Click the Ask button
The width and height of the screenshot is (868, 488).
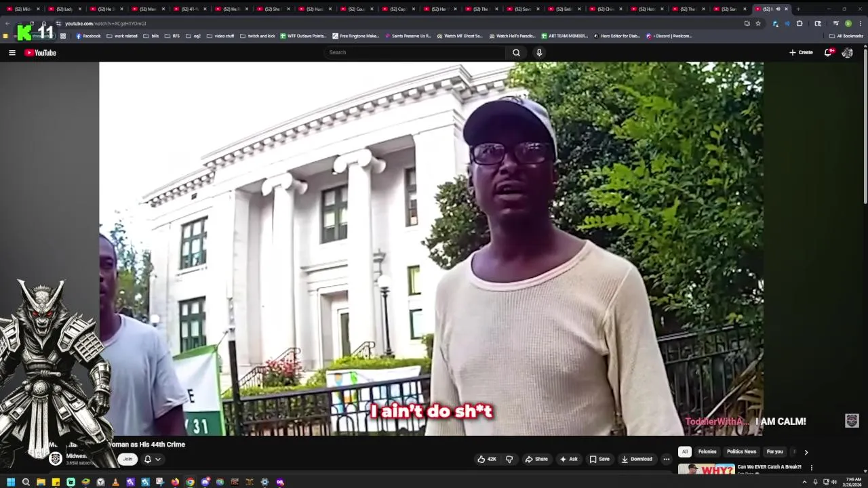pos(568,459)
